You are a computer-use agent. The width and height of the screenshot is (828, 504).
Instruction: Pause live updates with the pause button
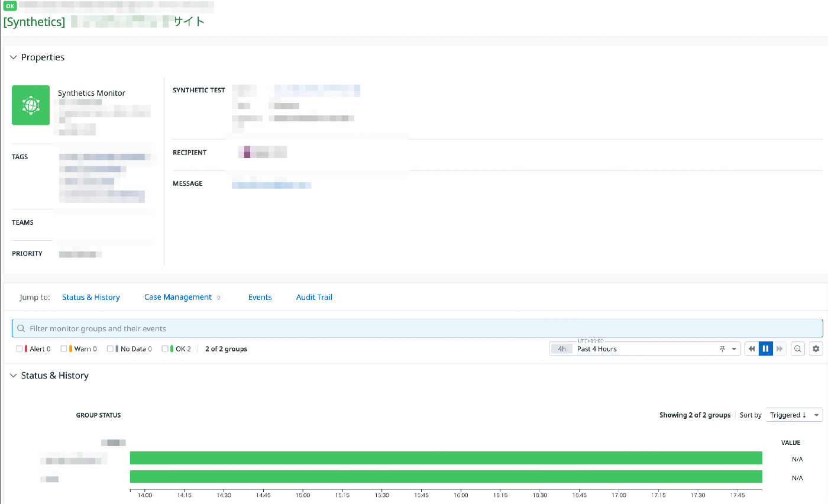766,349
